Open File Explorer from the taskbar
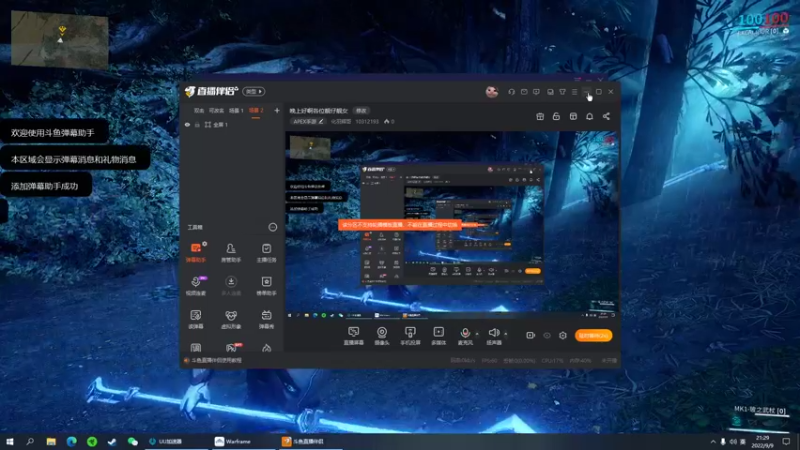800x450 pixels. click(x=51, y=441)
